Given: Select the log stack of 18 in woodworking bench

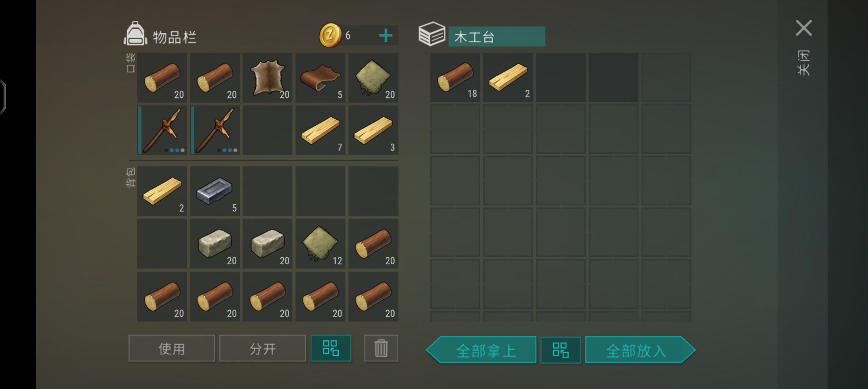Looking at the screenshot, I should coord(455,77).
